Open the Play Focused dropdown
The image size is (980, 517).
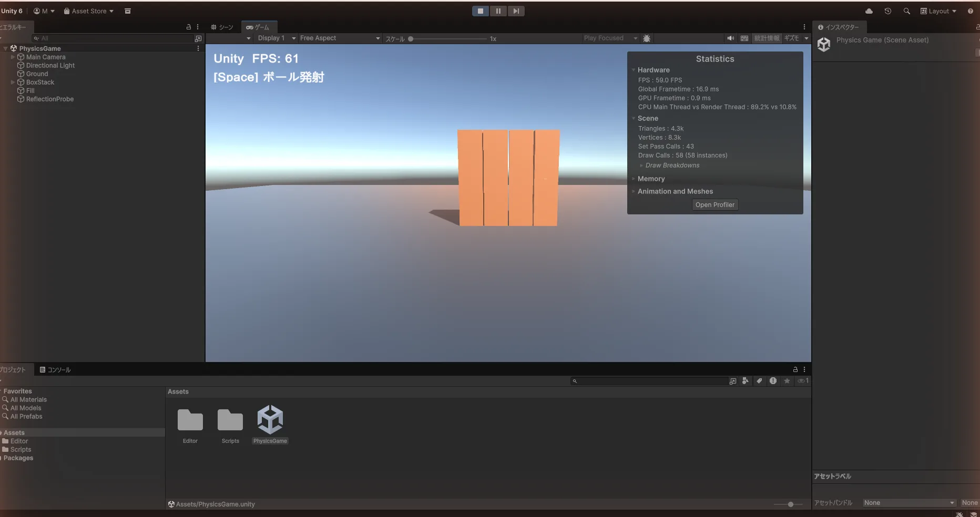click(x=610, y=38)
